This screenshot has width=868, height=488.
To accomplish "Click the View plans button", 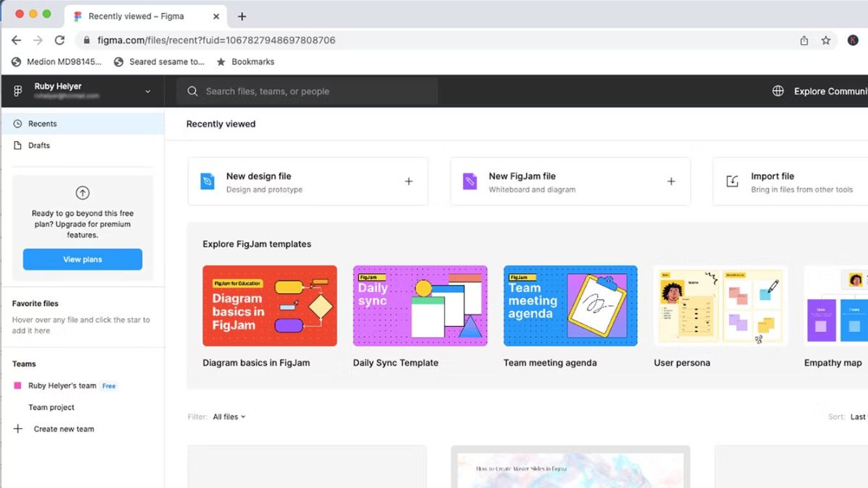I will click(x=82, y=259).
